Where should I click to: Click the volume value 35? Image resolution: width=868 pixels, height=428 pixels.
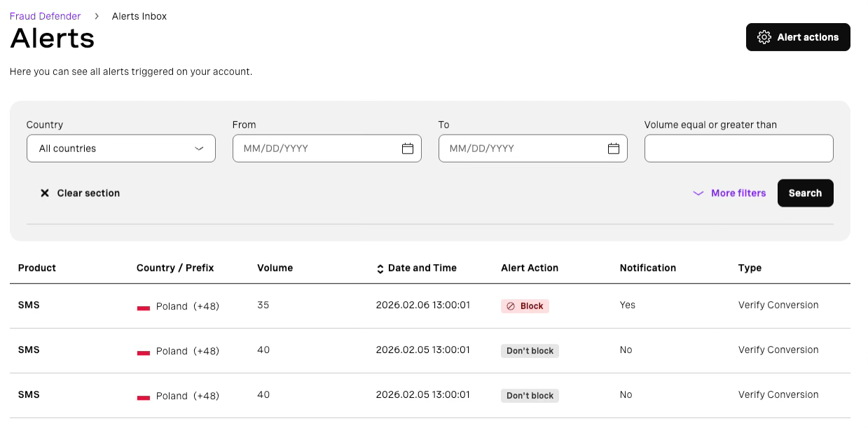click(x=263, y=305)
